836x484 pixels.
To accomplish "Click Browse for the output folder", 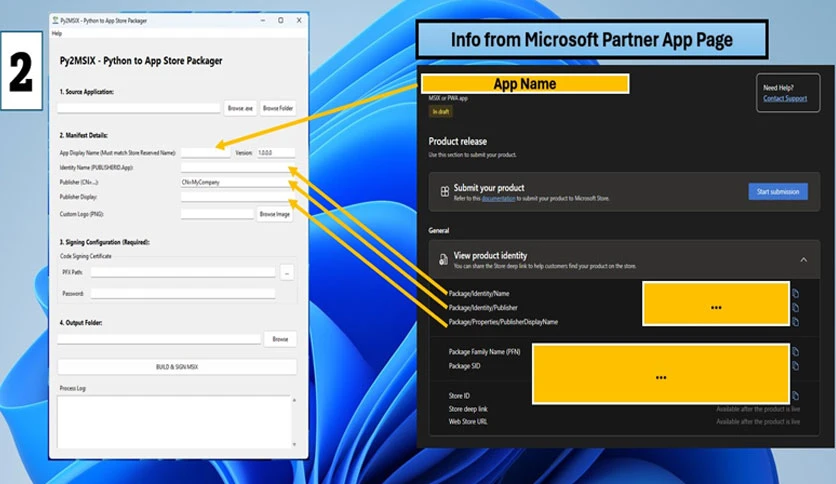I will (x=280, y=339).
